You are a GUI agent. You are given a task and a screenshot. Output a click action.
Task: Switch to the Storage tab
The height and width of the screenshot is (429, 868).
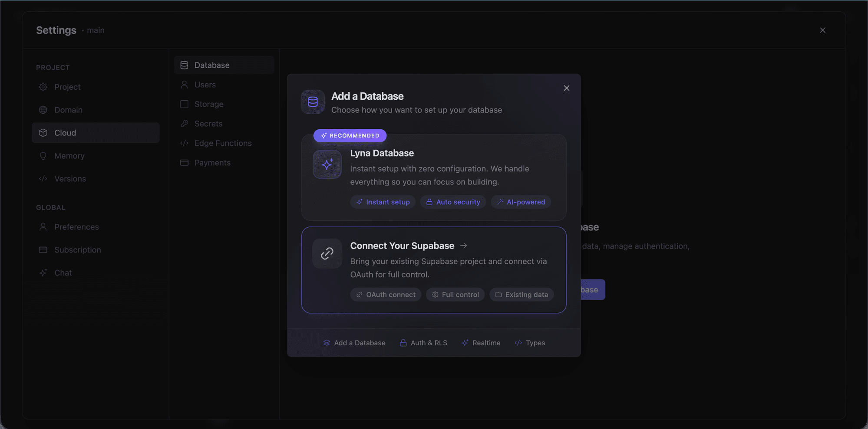[x=224, y=104]
